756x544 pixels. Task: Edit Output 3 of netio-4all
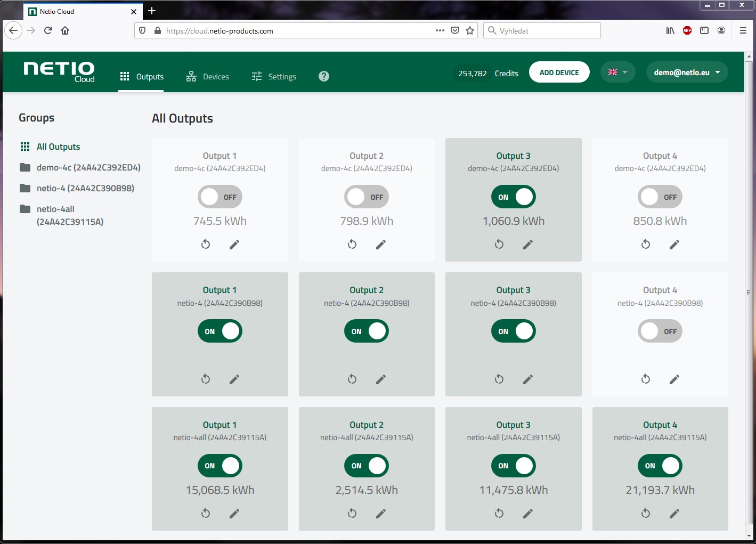[x=528, y=514]
